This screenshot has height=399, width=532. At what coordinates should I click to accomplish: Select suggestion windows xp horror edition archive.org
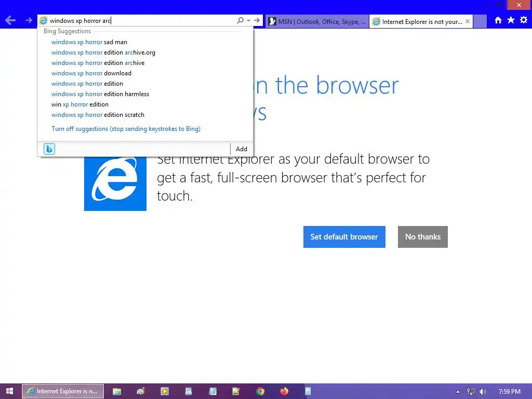pos(103,52)
